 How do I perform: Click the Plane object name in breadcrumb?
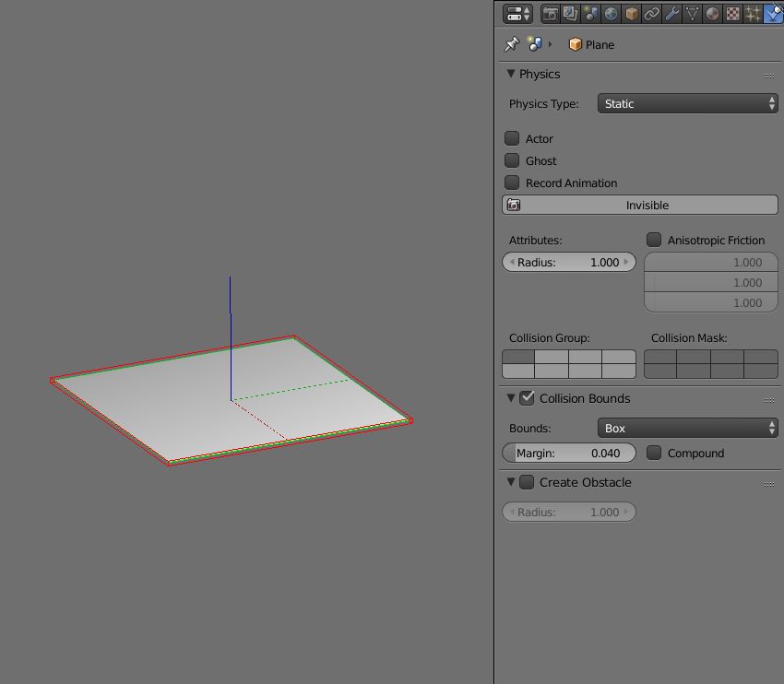(x=600, y=45)
